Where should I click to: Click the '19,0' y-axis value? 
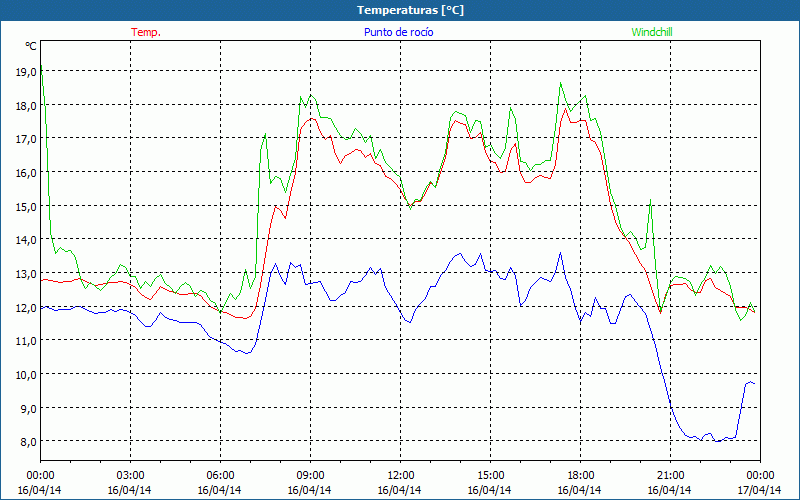(x=26, y=72)
